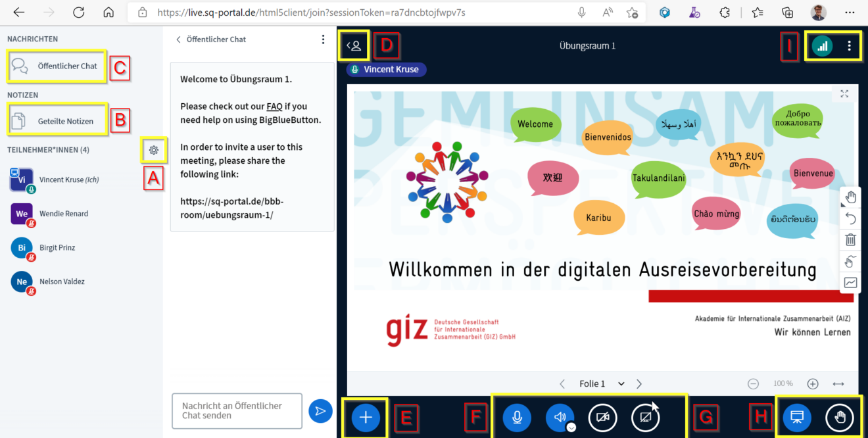
Task: Select the whiteboard pan hand tool
Action: click(x=850, y=197)
